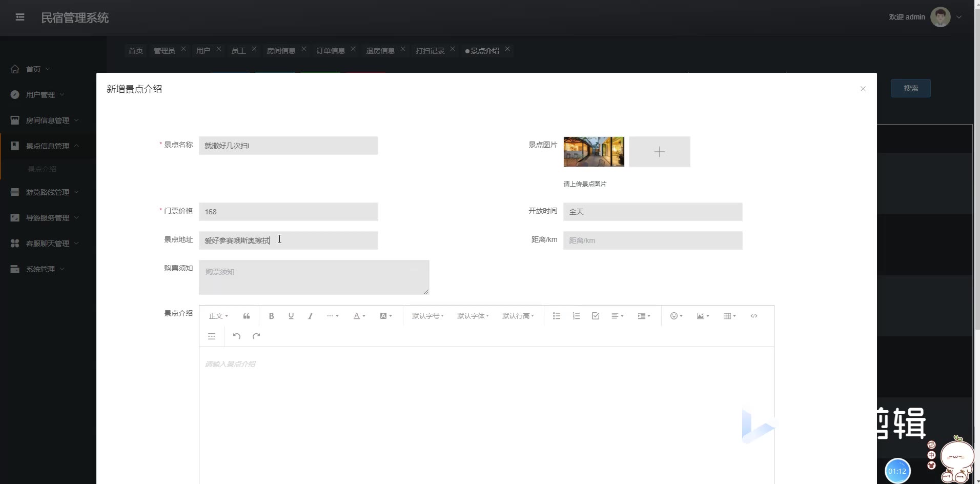
Task: Open the indent options
Action: (644, 316)
